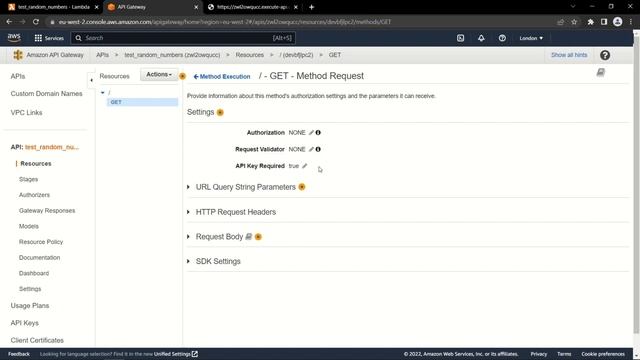Switch to the API Gateway browser tab
640x360 pixels.
tap(152, 7)
